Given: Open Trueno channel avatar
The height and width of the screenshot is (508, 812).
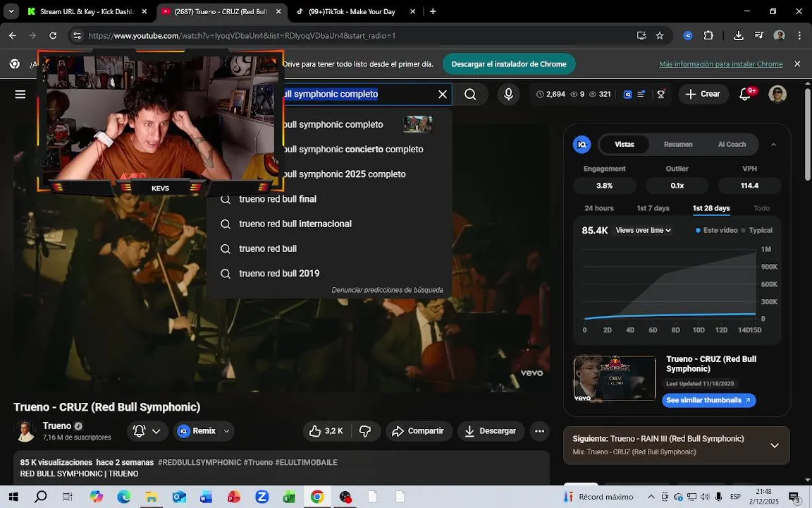Looking at the screenshot, I should 25,431.
